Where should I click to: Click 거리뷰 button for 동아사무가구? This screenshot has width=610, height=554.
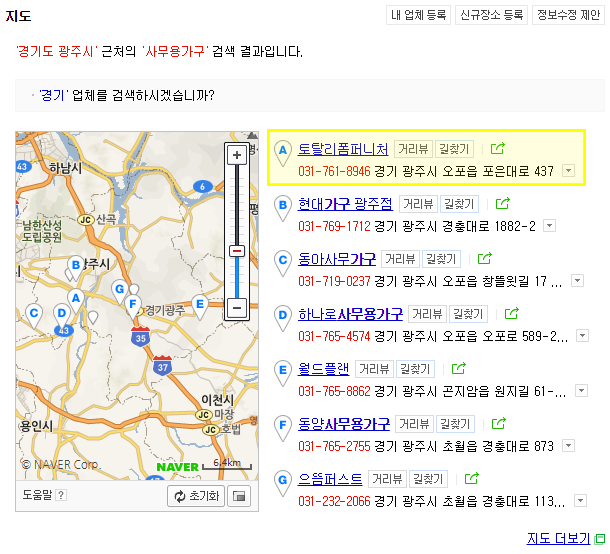[400, 259]
